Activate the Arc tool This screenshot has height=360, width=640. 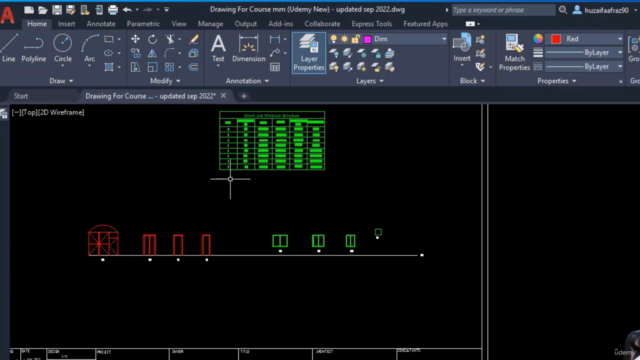89,48
